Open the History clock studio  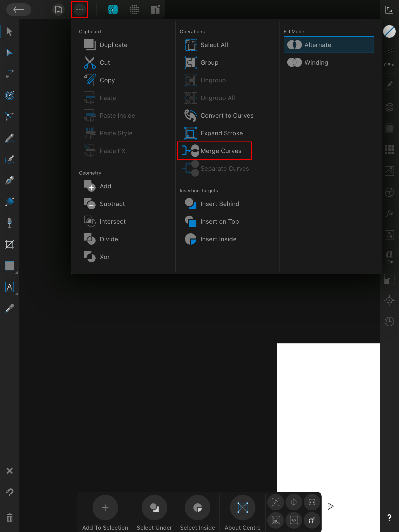coord(389,322)
